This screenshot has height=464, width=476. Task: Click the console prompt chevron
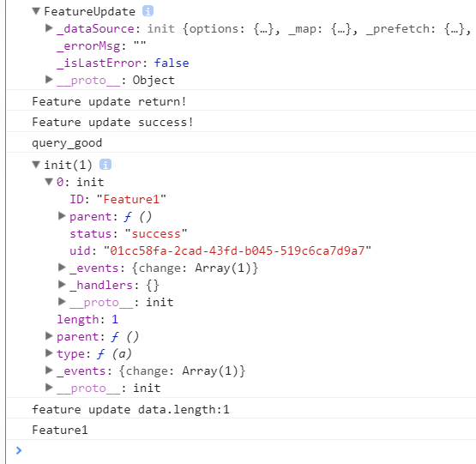[19, 450]
